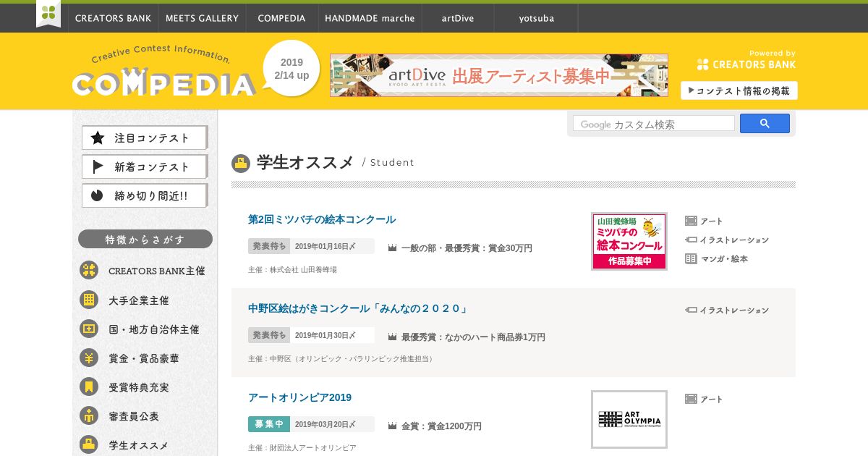
Task: Click イラストレーション tag in ミツバチ contest row
Action: click(727, 240)
